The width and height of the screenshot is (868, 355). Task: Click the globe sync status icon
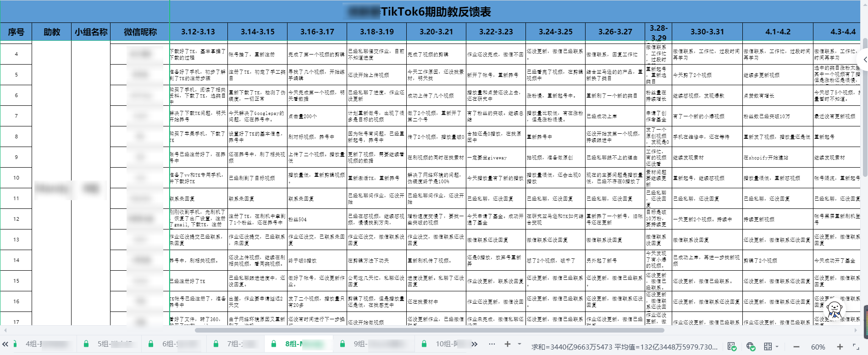point(751,347)
